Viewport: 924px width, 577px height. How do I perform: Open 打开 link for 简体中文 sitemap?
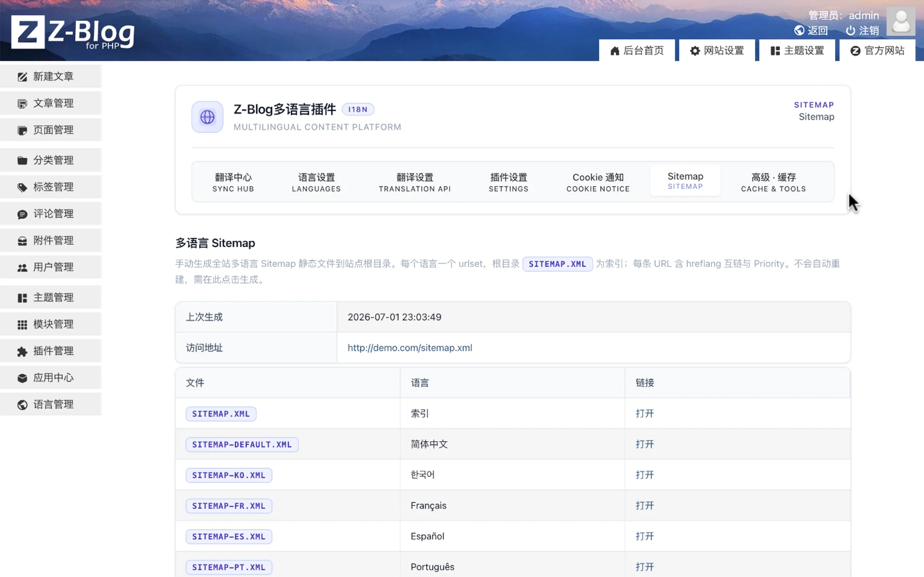pos(644,444)
